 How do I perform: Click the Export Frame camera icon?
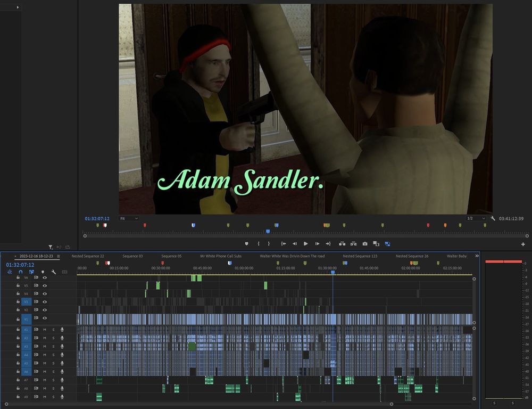(x=365, y=243)
